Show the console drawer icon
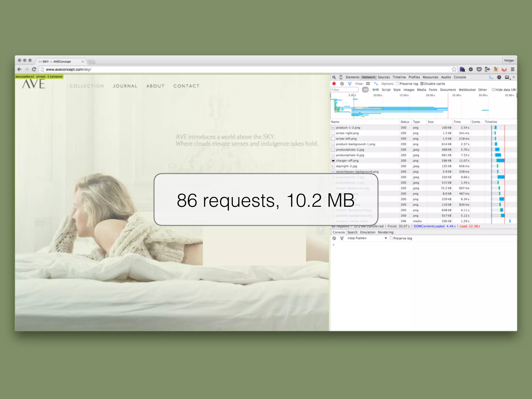The width and height of the screenshot is (532, 399). 491,77
